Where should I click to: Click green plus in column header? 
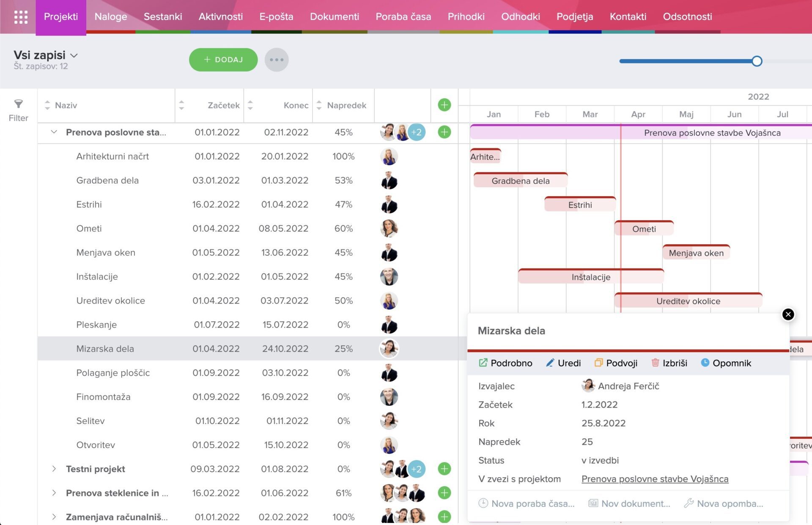pos(444,105)
